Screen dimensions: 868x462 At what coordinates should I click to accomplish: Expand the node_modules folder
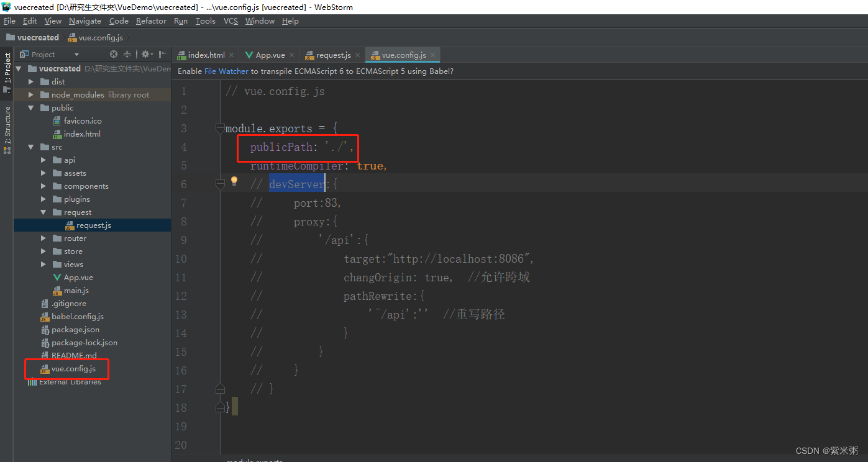click(x=31, y=95)
